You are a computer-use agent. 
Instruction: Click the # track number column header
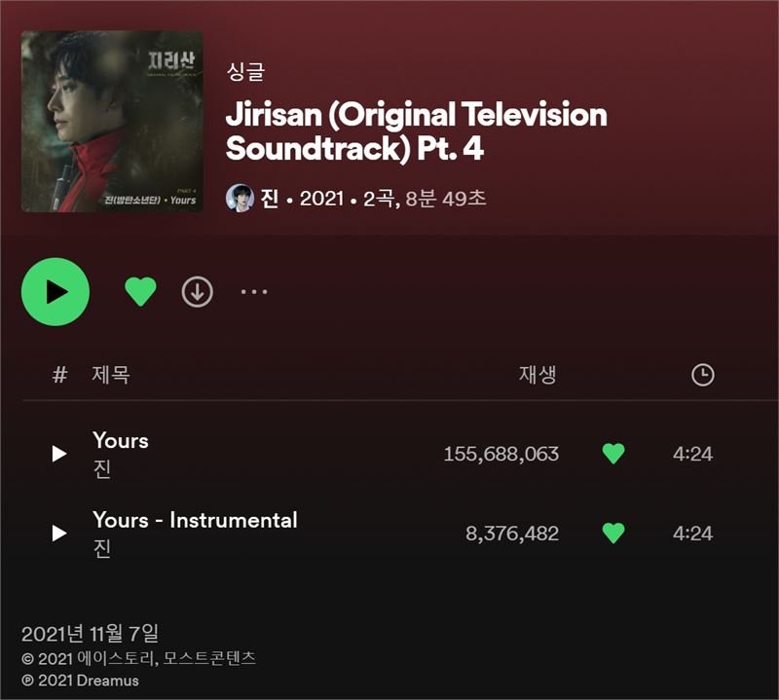(x=59, y=375)
